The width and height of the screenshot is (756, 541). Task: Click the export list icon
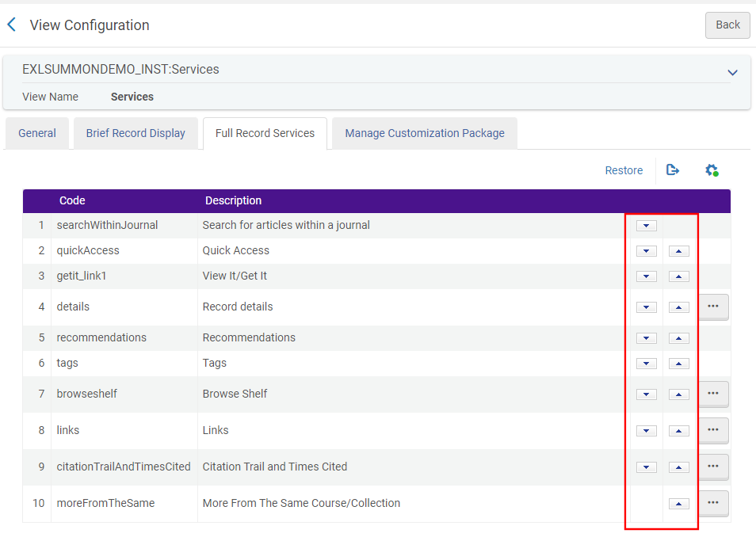tap(673, 170)
